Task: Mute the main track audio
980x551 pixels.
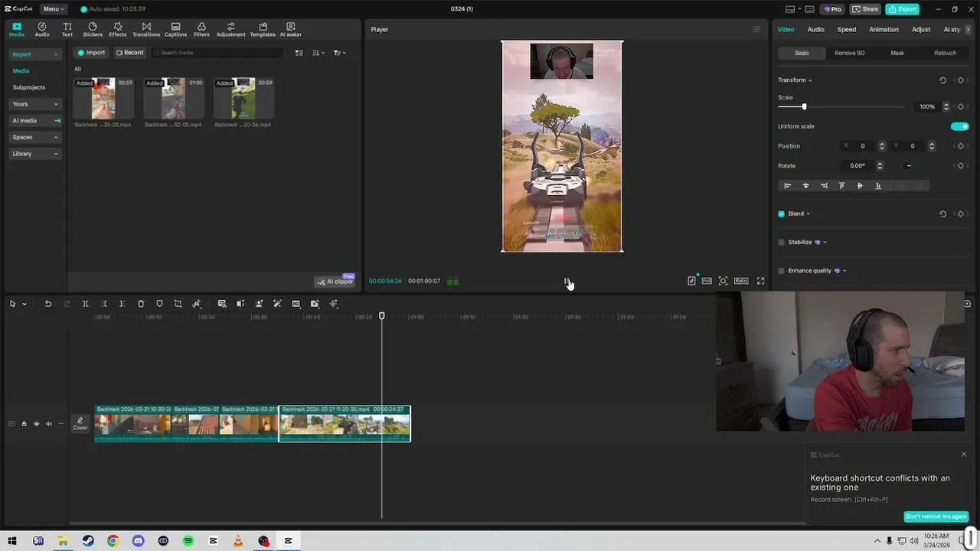Action: pos(48,424)
